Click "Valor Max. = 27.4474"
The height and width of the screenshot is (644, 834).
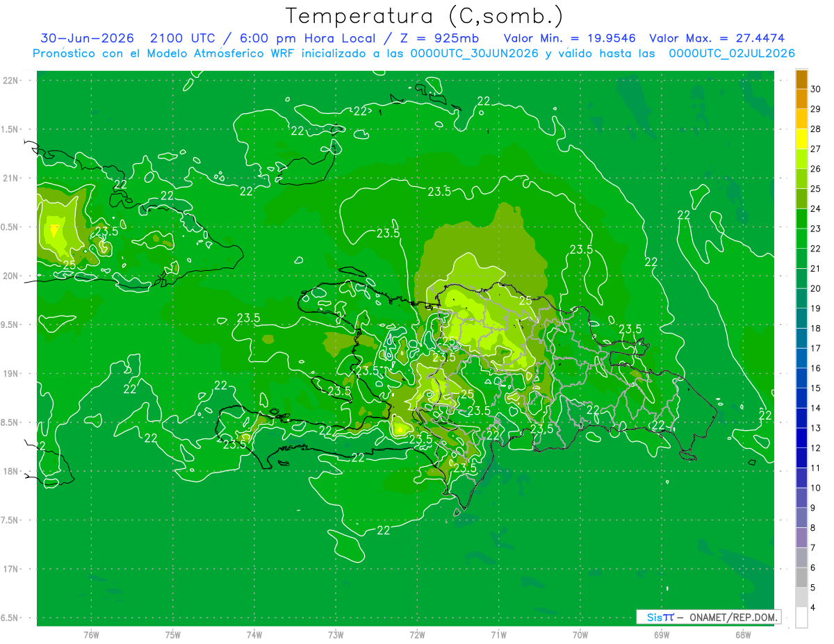click(717, 38)
